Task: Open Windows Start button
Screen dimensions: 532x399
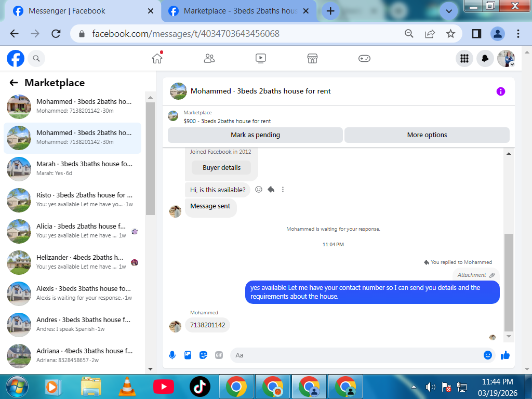Action: click(17, 387)
